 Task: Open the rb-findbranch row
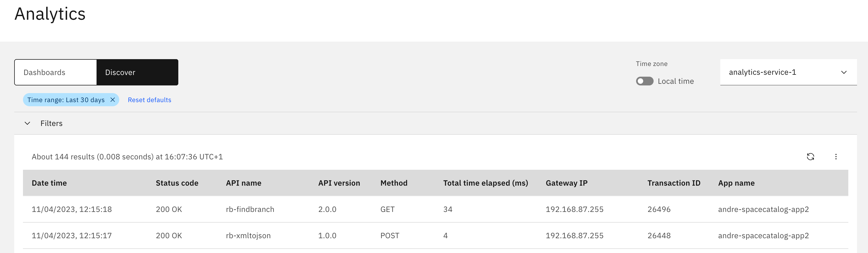pyautogui.click(x=250, y=209)
